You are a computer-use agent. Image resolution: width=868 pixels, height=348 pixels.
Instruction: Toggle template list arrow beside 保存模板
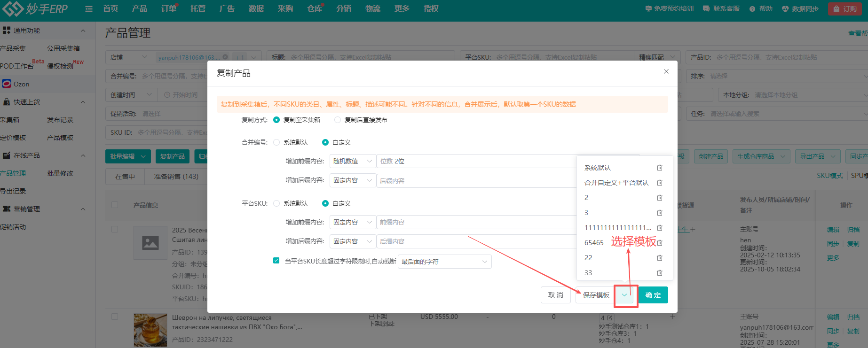pyautogui.click(x=624, y=295)
